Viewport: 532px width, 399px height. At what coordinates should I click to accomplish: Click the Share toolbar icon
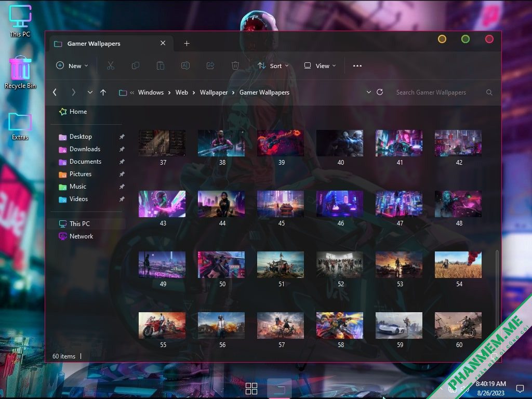point(210,65)
